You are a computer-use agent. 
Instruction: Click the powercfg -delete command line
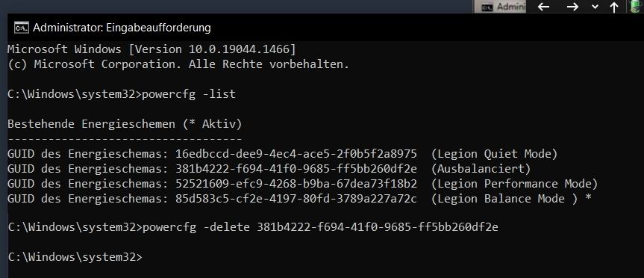coord(252,227)
